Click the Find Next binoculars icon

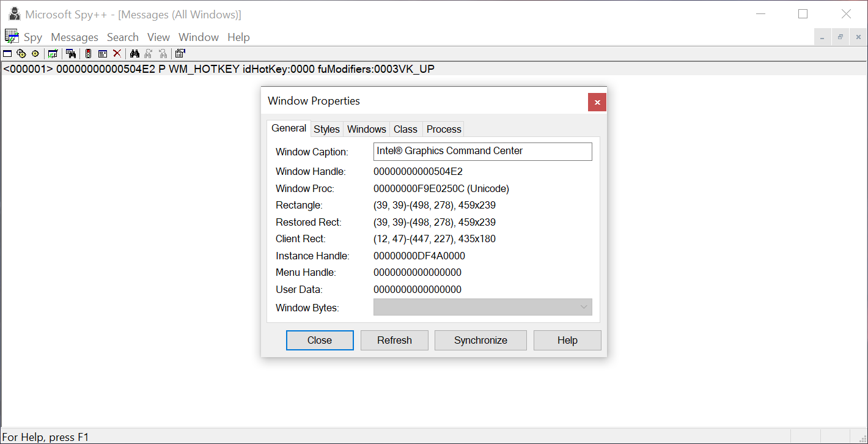click(149, 54)
